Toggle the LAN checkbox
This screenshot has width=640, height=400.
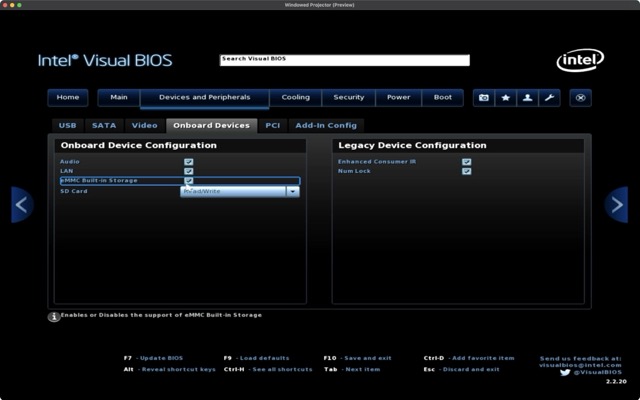[189, 171]
